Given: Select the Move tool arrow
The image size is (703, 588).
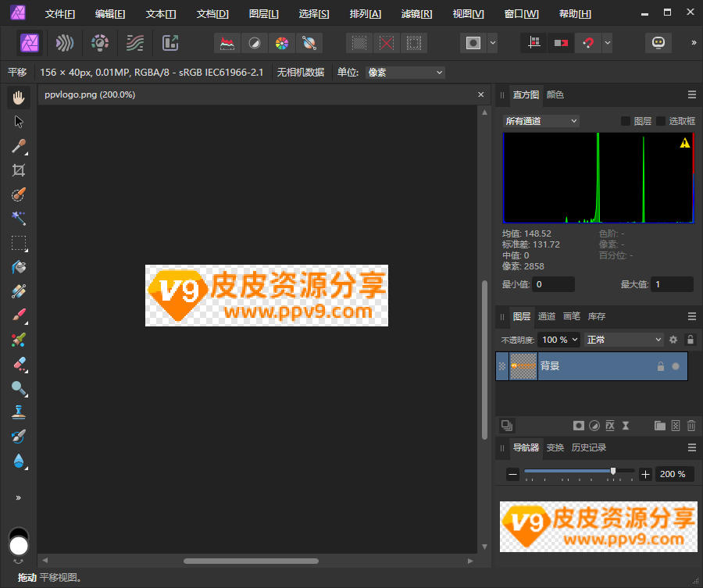Looking at the screenshot, I should tap(19, 122).
